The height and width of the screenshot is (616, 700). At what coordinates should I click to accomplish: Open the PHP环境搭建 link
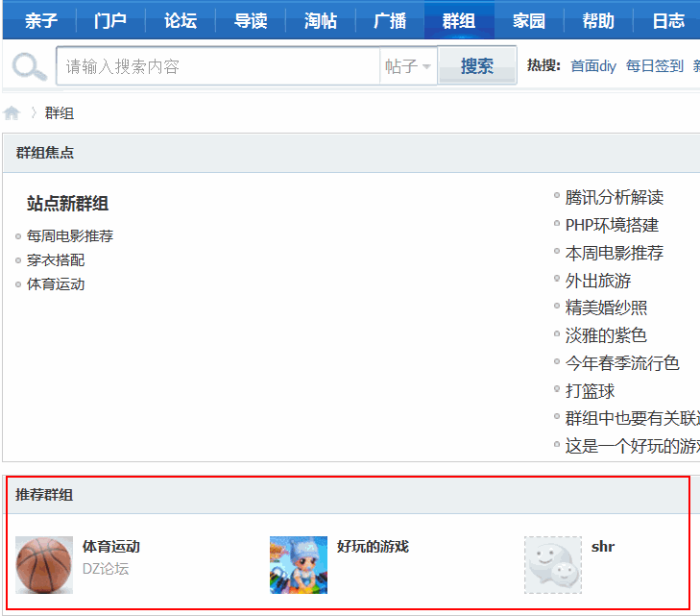612,226
